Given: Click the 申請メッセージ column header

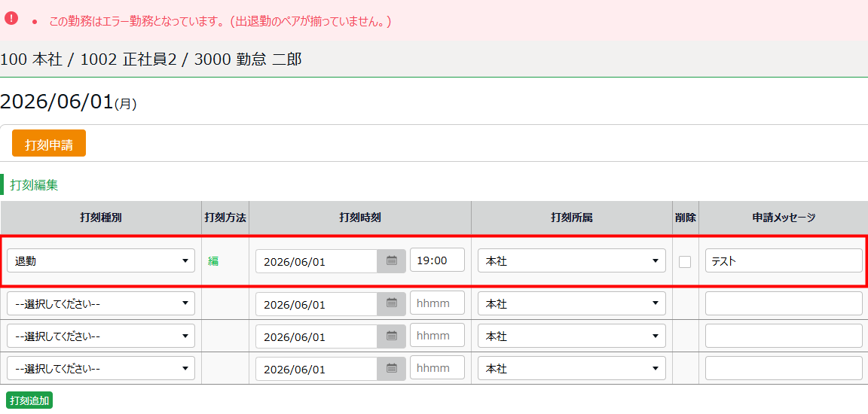Looking at the screenshot, I should point(784,218).
